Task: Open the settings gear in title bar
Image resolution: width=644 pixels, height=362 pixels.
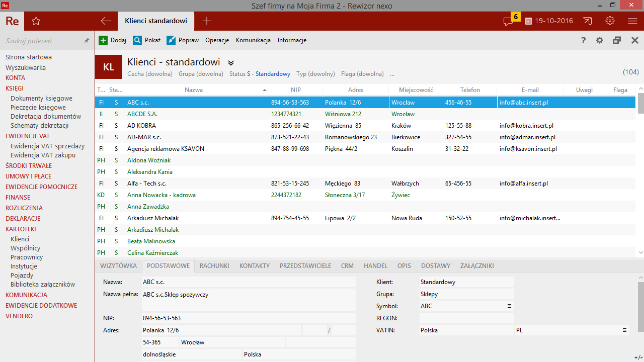Action: pyautogui.click(x=610, y=21)
